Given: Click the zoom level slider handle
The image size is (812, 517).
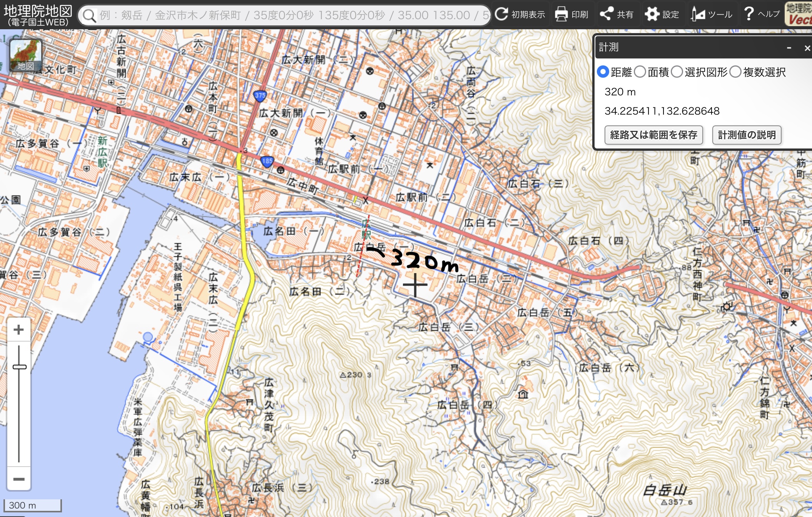Looking at the screenshot, I should coord(19,367).
